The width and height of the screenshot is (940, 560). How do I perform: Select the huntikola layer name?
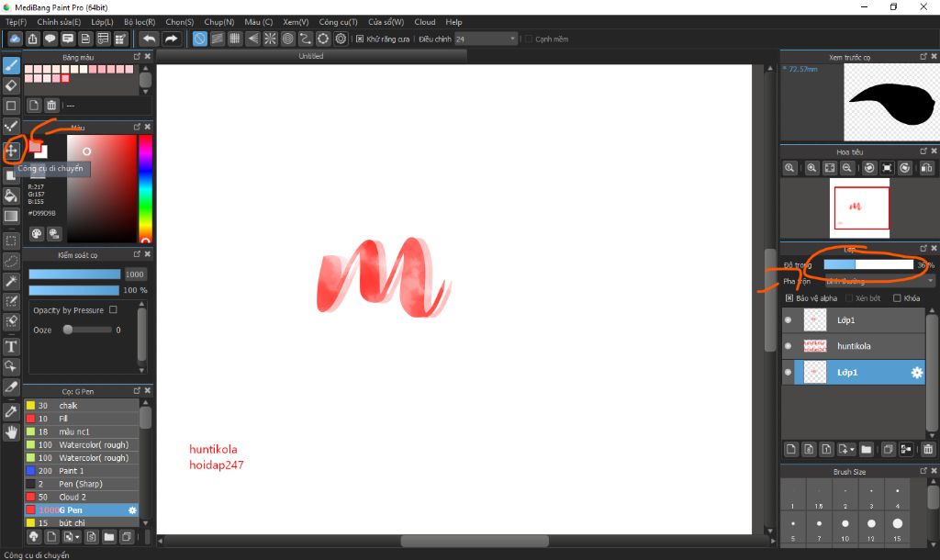coord(854,346)
